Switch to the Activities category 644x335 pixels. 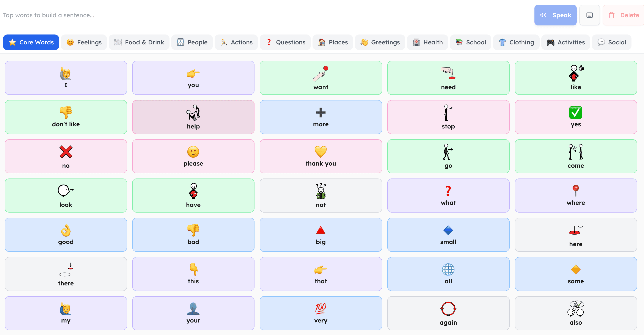click(x=565, y=42)
